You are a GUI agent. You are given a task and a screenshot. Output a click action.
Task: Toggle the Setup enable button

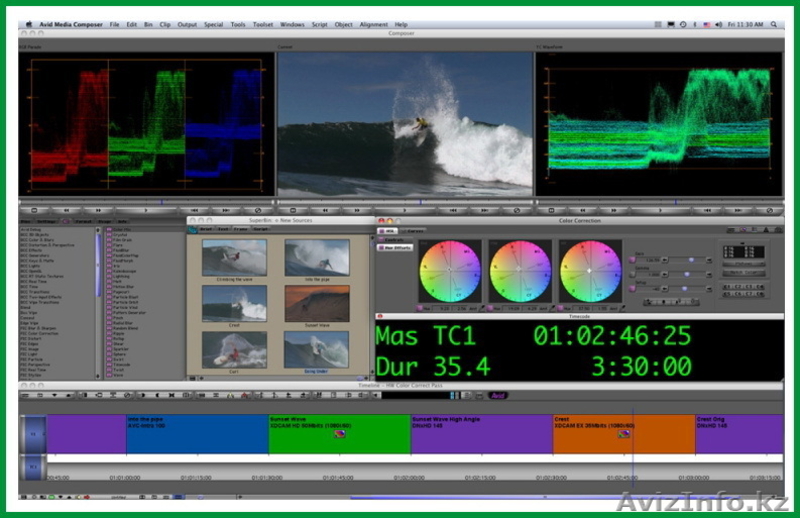(631, 289)
